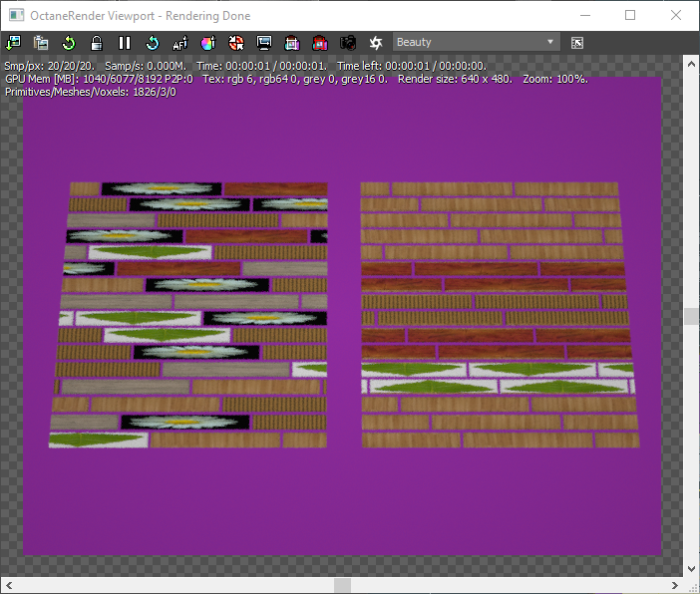Close the OctaneRender Viewport window
Image resolution: width=700 pixels, height=594 pixels.
tap(676, 15)
